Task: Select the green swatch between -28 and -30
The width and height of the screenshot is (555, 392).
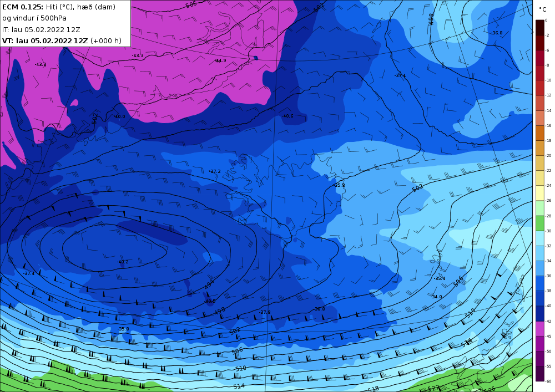Action: click(540, 223)
